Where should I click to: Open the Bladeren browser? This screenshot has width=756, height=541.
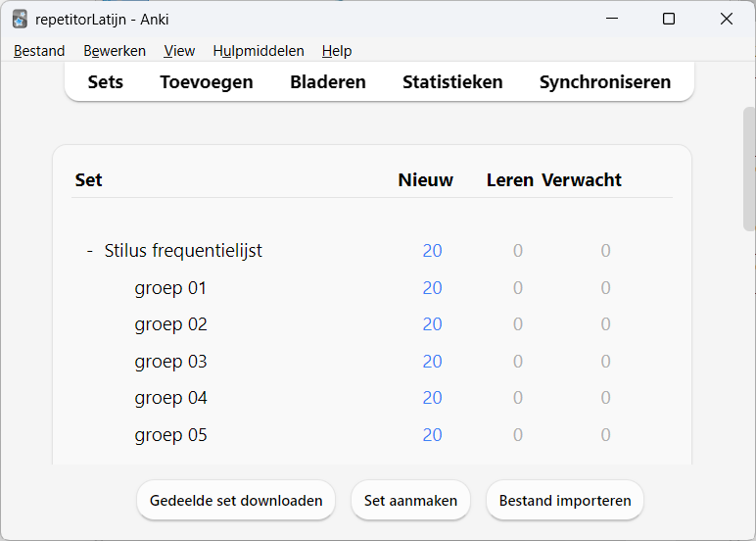coord(328,82)
